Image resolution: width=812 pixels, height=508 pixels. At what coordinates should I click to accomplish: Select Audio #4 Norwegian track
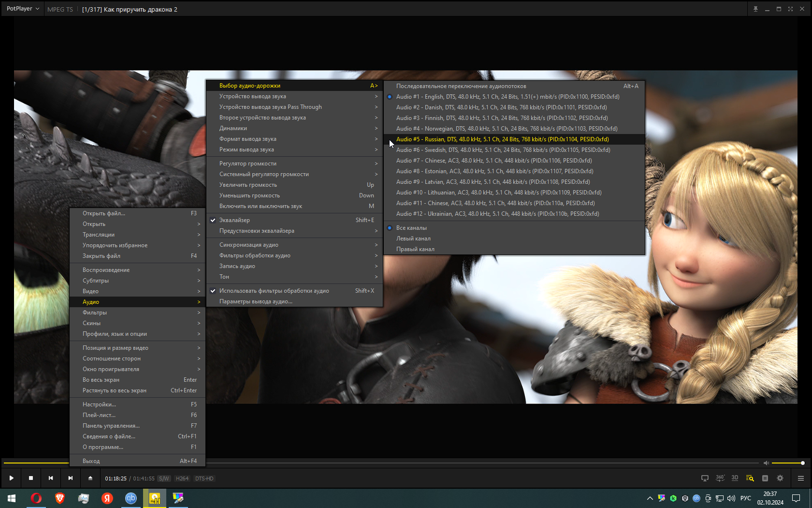[x=514, y=129]
